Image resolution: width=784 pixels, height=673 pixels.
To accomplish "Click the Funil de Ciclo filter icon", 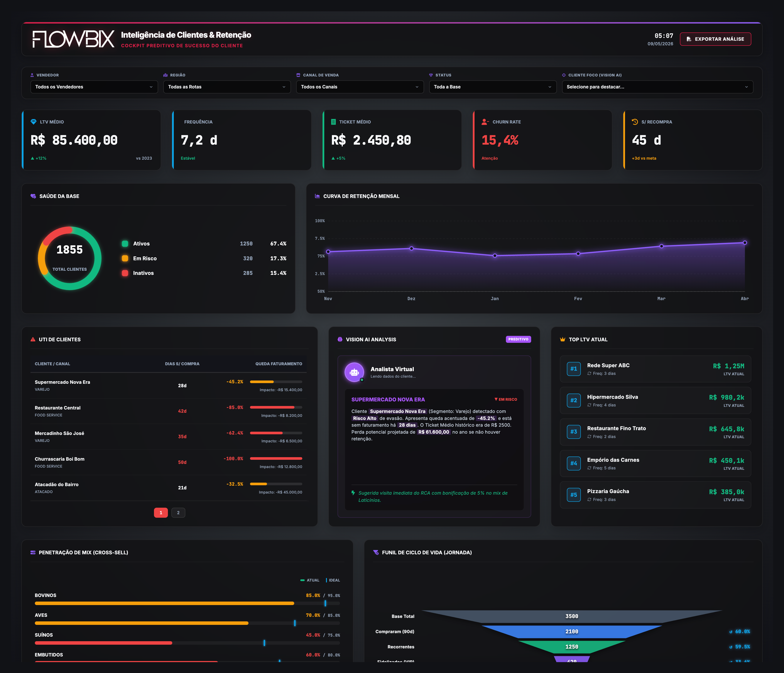I will click(376, 553).
